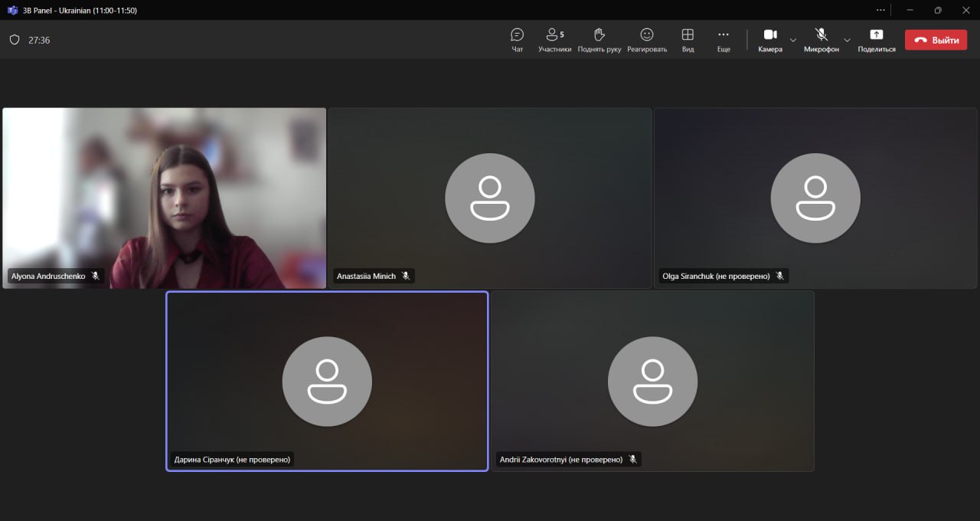
Task: Select Alyona Andruschenko's video tile
Action: (x=164, y=198)
